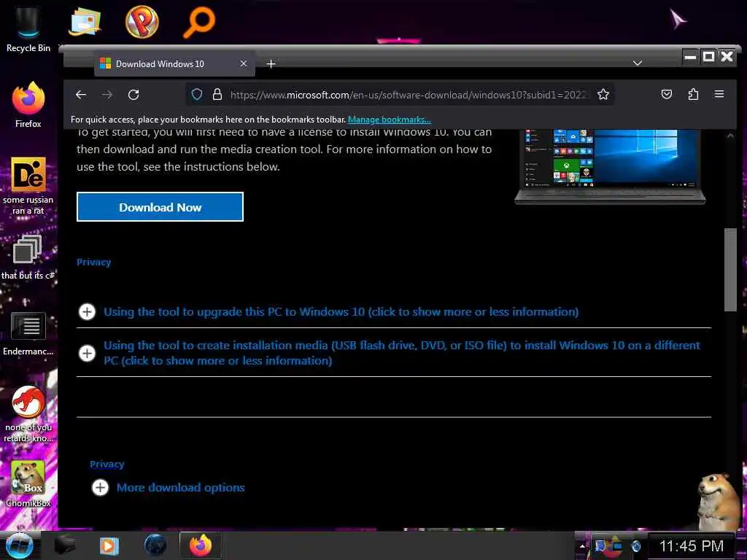
Task: Minimize the Firefox window
Action: pos(690,57)
